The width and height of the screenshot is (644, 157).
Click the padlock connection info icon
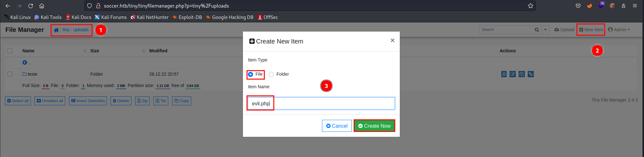pos(98,6)
